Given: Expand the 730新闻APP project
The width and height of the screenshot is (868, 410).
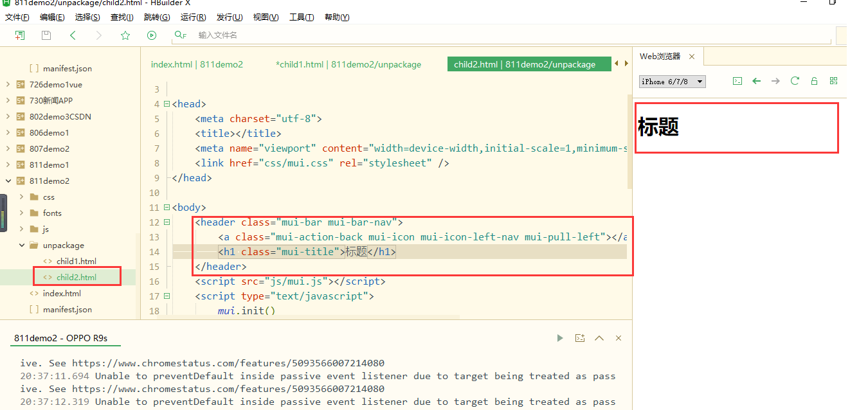Looking at the screenshot, I should coord(7,100).
